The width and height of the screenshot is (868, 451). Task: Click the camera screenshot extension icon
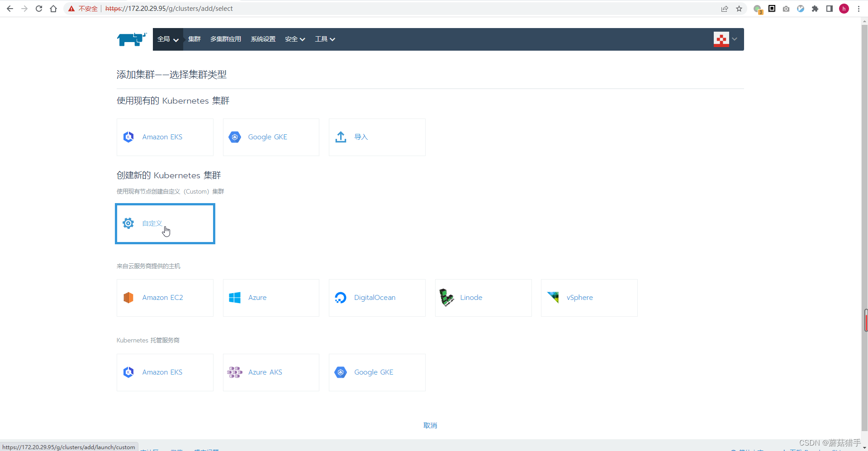(786, 9)
